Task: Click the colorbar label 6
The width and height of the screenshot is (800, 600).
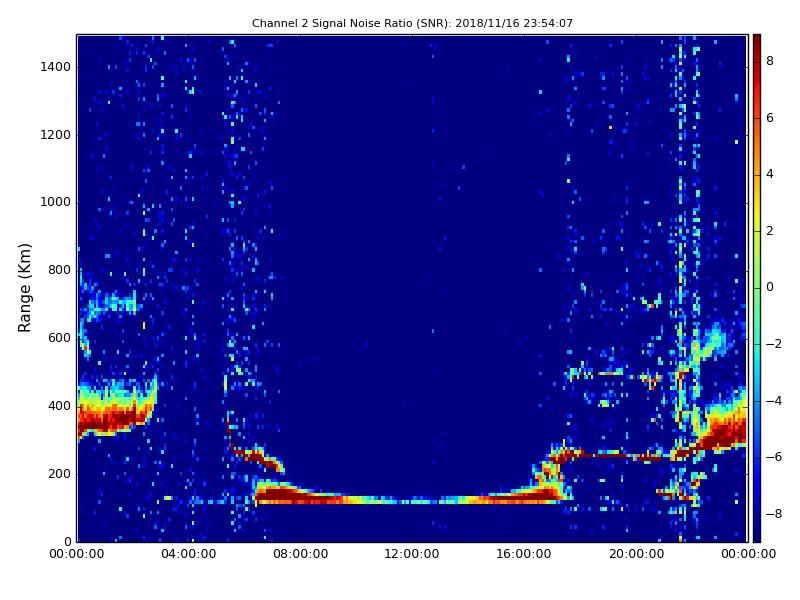Action: pos(770,118)
